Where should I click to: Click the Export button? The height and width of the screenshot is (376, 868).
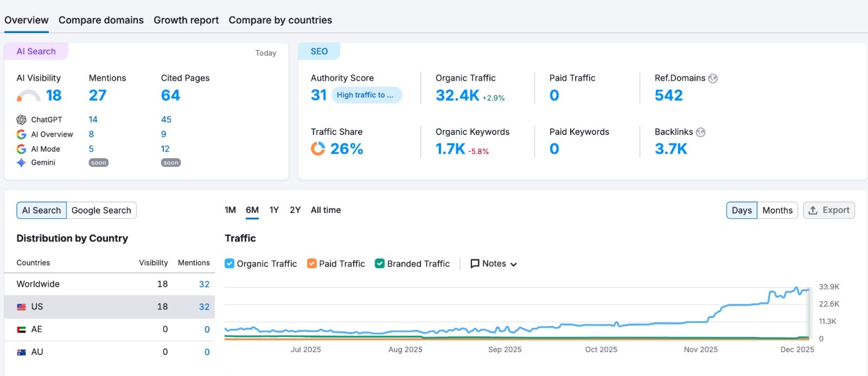point(829,210)
